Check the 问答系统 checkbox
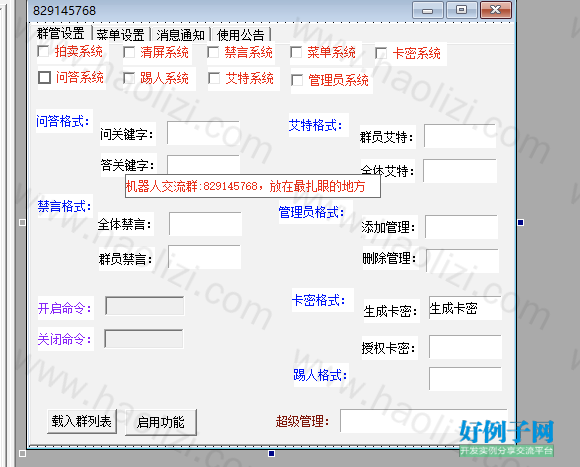 click(x=44, y=77)
